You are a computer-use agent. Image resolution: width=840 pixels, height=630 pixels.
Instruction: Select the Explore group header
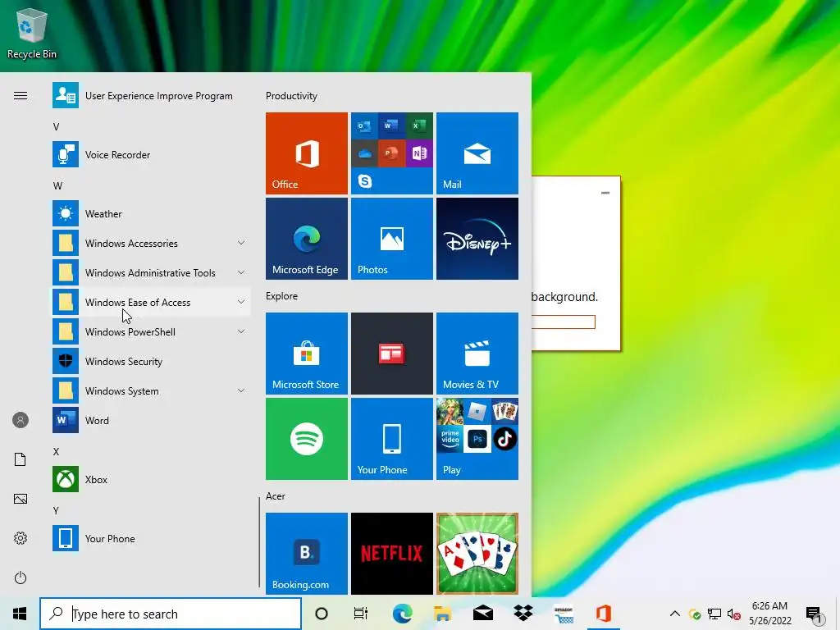pyautogui.click(x=282, y=295)
